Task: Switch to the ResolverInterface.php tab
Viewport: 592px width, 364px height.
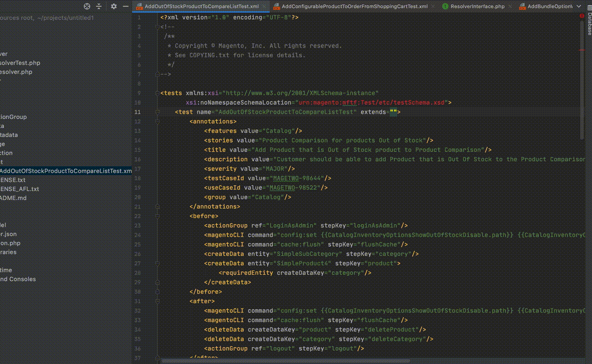Action: tap(477, 6)
